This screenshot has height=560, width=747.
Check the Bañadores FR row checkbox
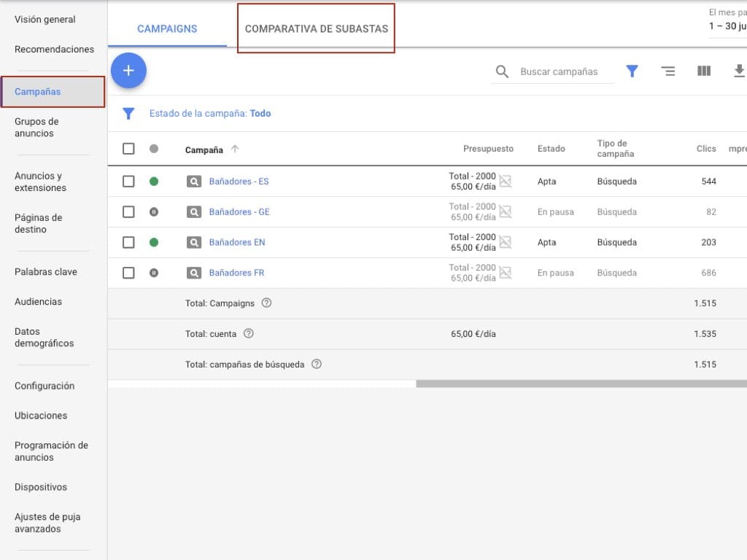click(128, 273)
